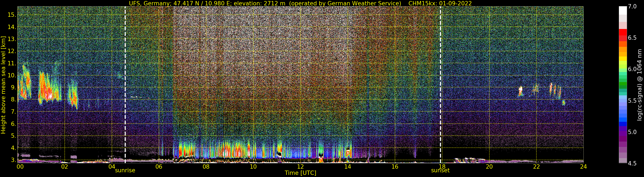The width and height of the screenshot is (644, 177).
Task: Click height tick label '10.'
Action: [x=12, y=75]
